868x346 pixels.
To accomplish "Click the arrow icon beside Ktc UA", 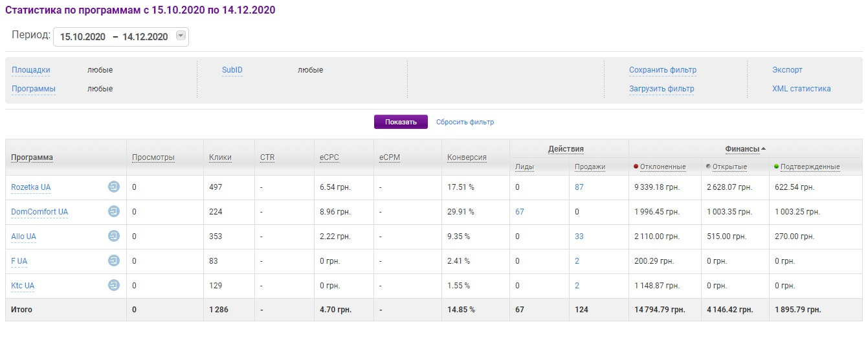I will (x=114, y=286).
